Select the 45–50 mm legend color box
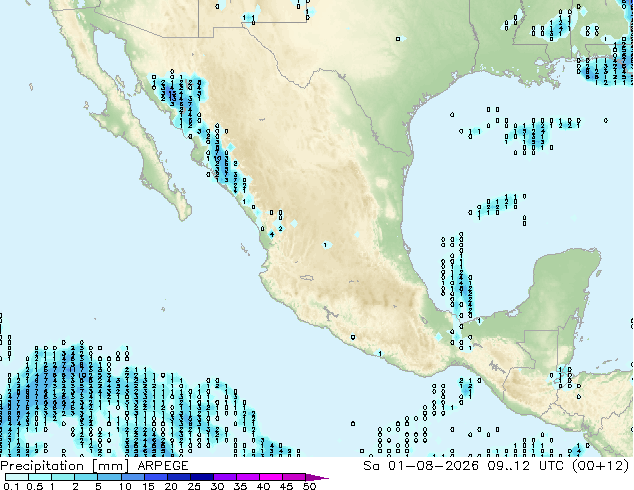Image resolution: width=634 pixels, height=490 pixels. click(x=294, y=477)
